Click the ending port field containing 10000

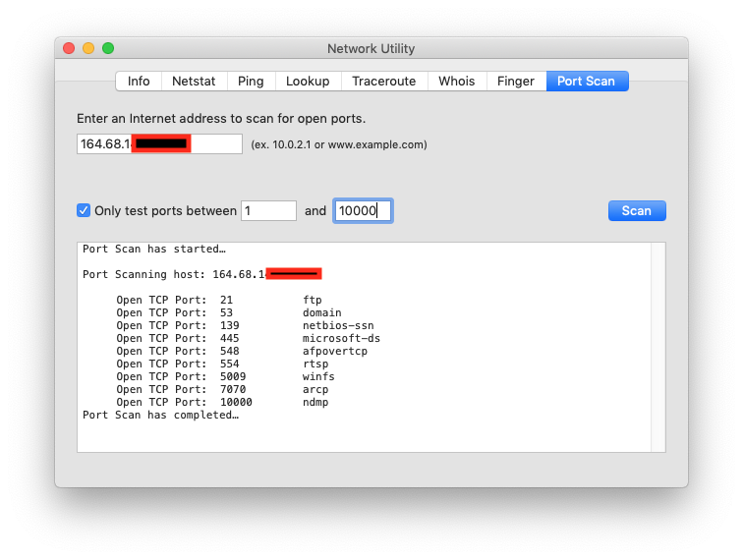point(363,211)
